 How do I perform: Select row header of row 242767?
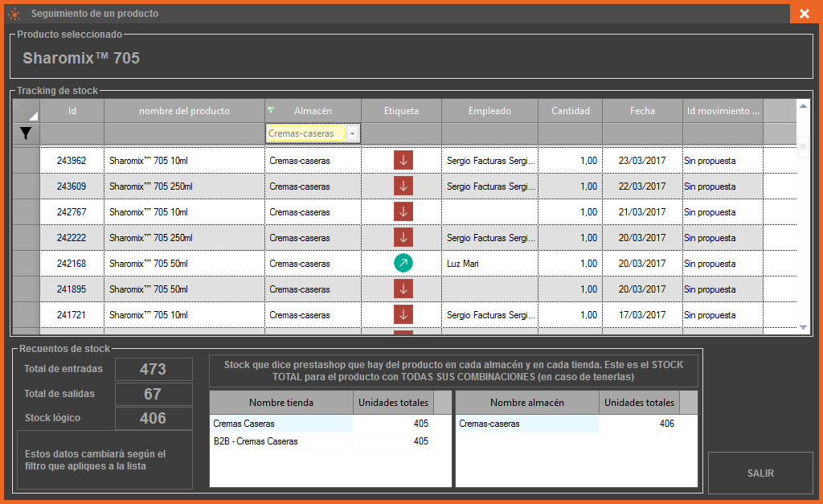pyautogui.click(x=27, y=211)
